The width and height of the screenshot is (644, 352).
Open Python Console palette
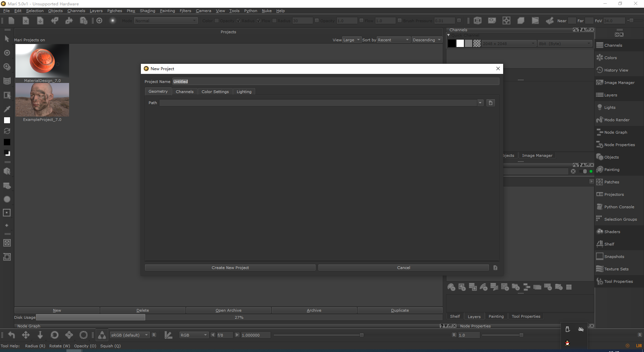pyautogui.click(x=619, y=207)
